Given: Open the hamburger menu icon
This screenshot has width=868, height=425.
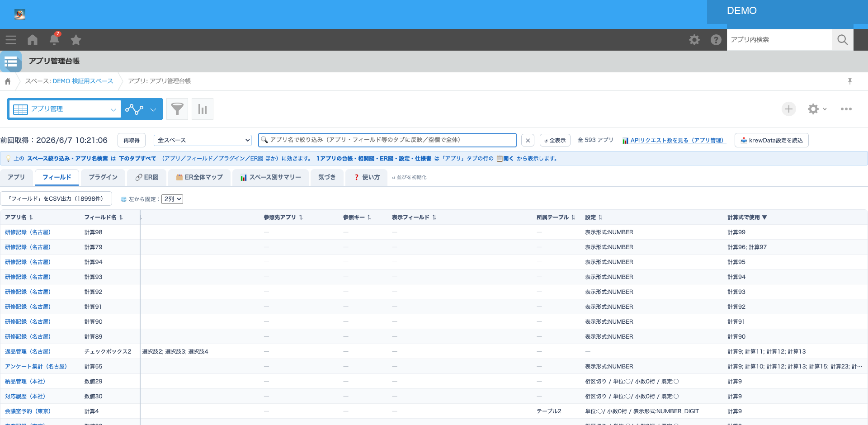Looking at the screenshot, I should click(x=11, y=40).
